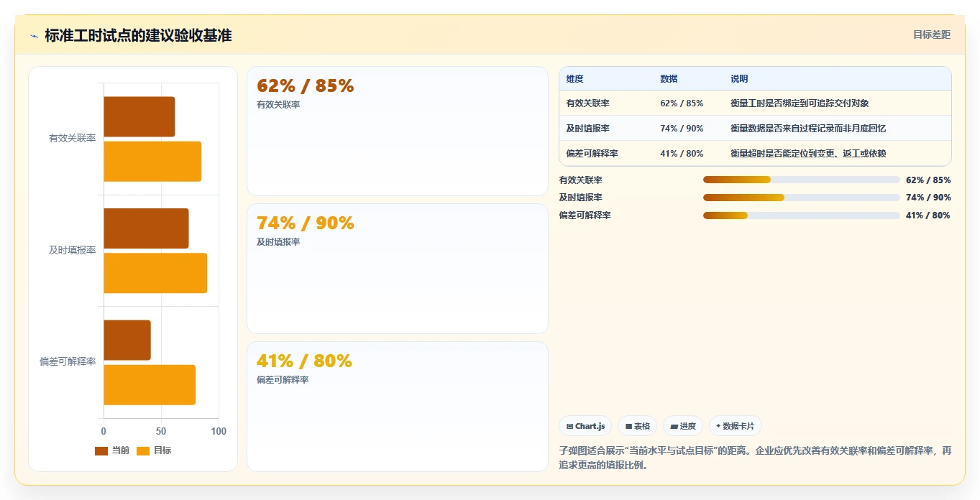
Task: Click the lightning icon beside the title
Action: 34,36
